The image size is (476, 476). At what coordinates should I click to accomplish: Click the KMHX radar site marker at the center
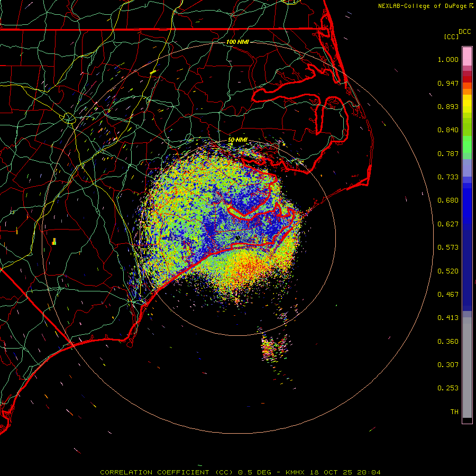click(237, 239)
